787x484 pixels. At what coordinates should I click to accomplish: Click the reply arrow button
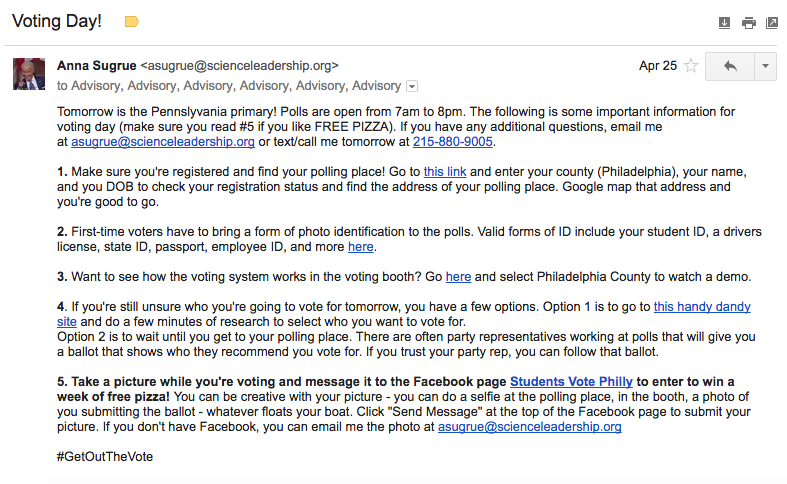tap(729, 66)
